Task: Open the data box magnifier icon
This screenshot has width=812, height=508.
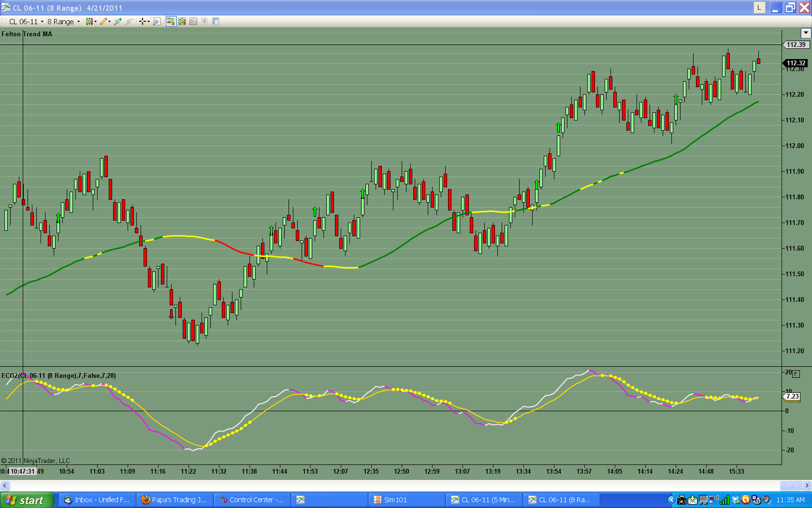Action: point(157,21)
